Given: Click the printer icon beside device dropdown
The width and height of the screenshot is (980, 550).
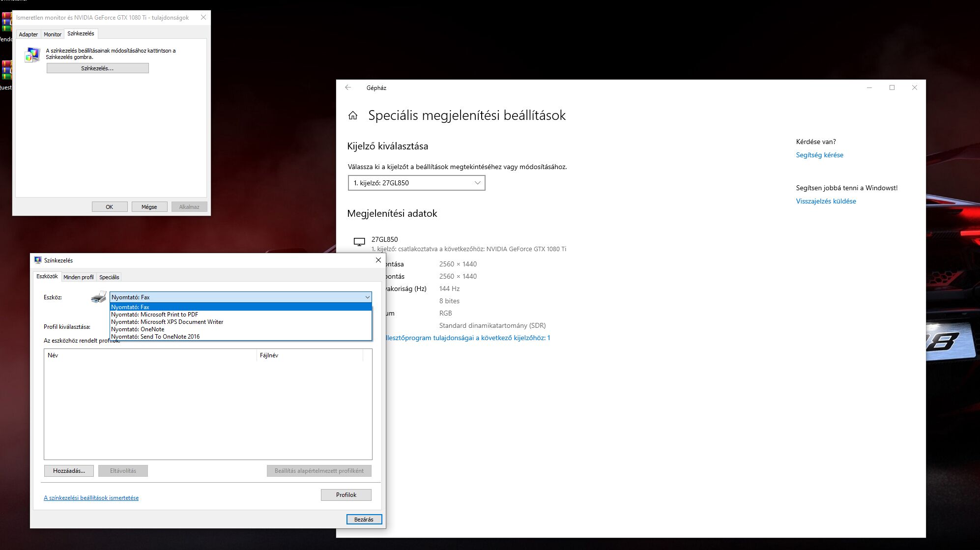Looking at the screenshot, I should pos(99,297).
